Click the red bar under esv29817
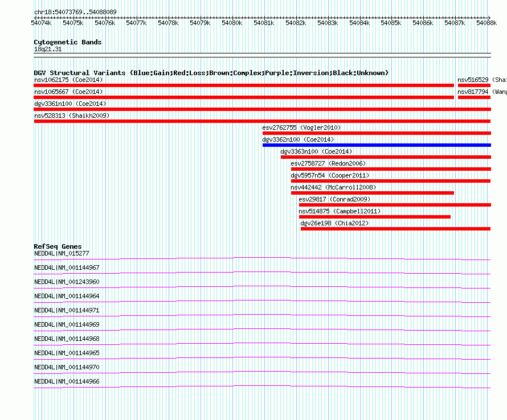The height and width of the screenshot is (420, 507). [395, 205]
